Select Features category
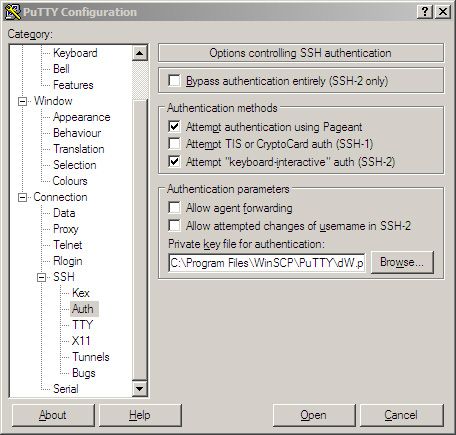 click(x=73, y=85)
